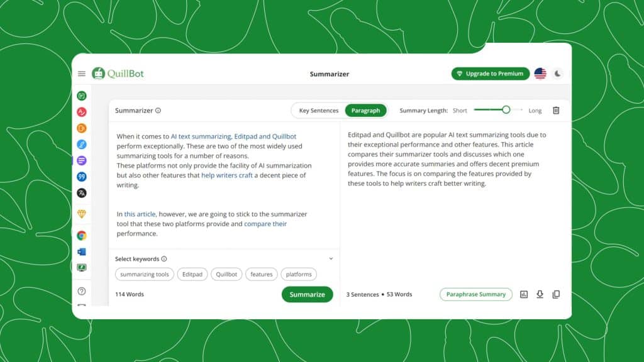This screenshot has width=644, height=362.
Task: Collapse the Select keywords section
Action: 331,258
